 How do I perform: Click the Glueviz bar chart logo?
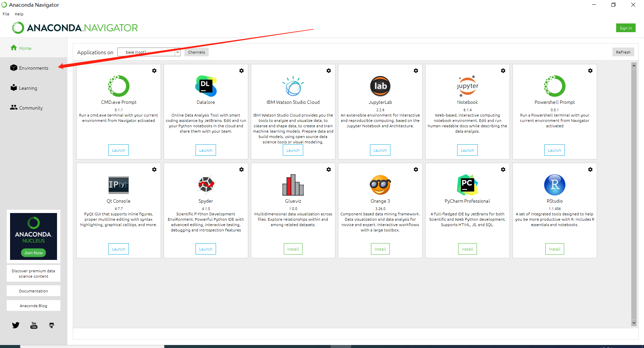[293, 185]
